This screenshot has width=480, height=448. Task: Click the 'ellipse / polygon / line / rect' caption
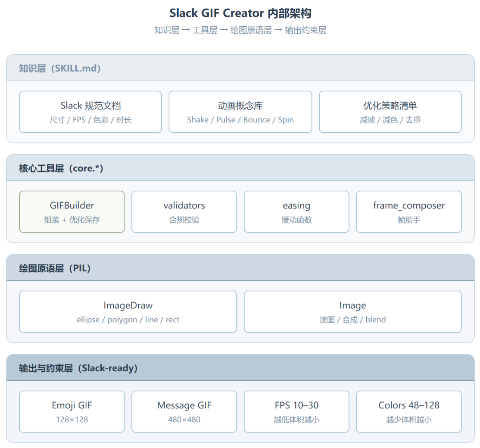pyautogui.click(x=128, y=320)
